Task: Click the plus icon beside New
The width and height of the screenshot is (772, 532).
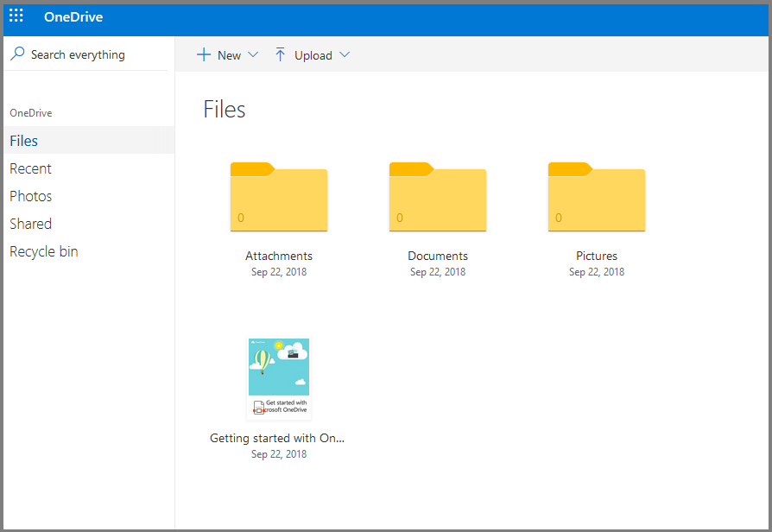Action: [x=204, y=54]
